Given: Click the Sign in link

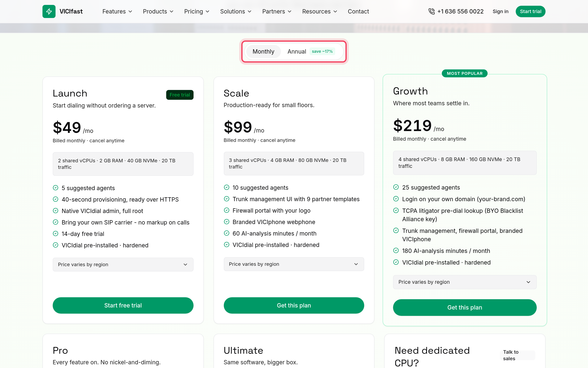Looking at the screenshot, I should click(x=500, y=11).
